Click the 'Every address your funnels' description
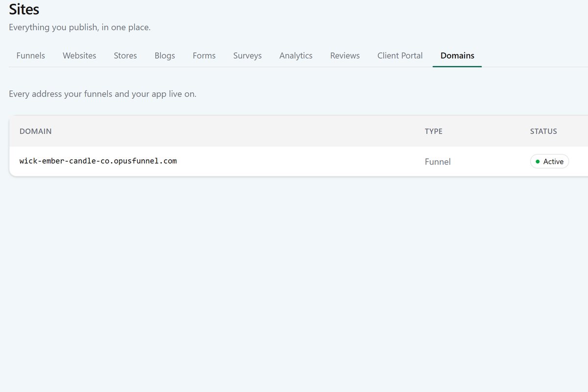The image size is (588, 392). click(102, 94)
